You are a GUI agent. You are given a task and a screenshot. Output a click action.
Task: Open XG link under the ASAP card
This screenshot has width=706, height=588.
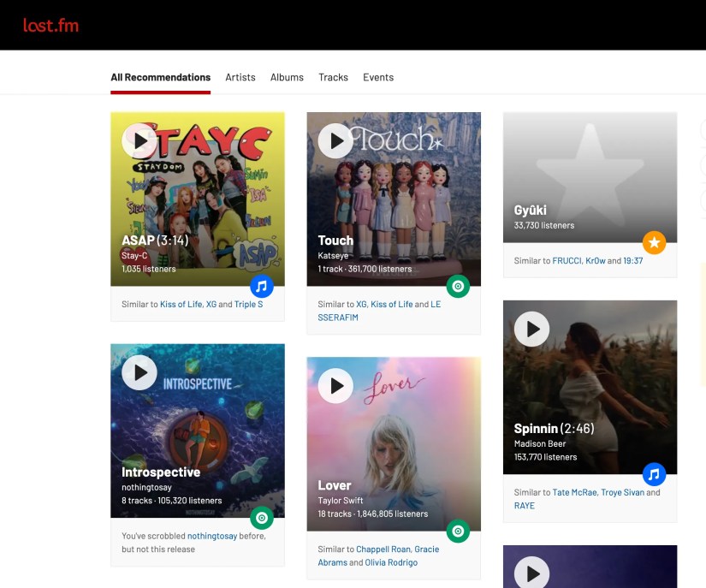(x=211, y=305)
